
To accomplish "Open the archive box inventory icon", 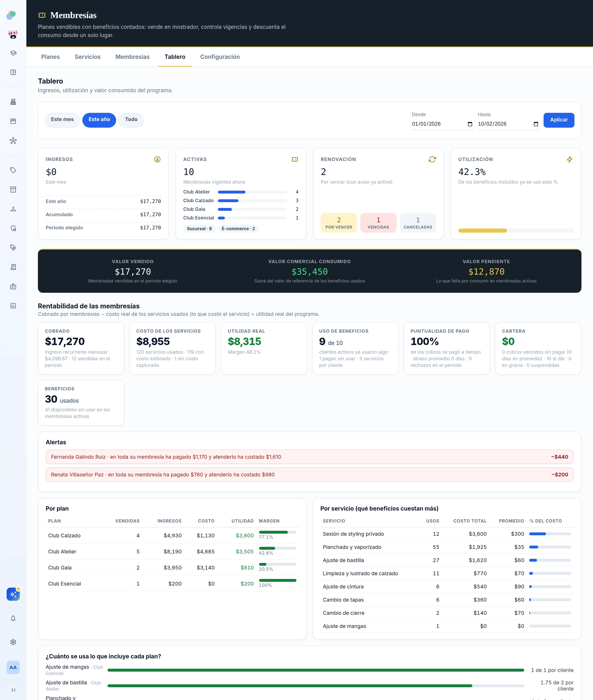I will coord(13,190).
